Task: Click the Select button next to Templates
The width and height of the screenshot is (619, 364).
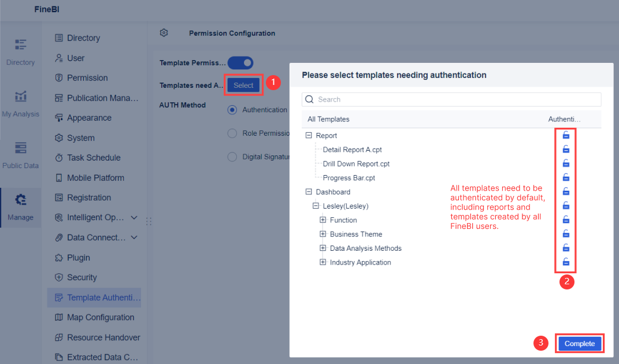Action: click(243, 84)
